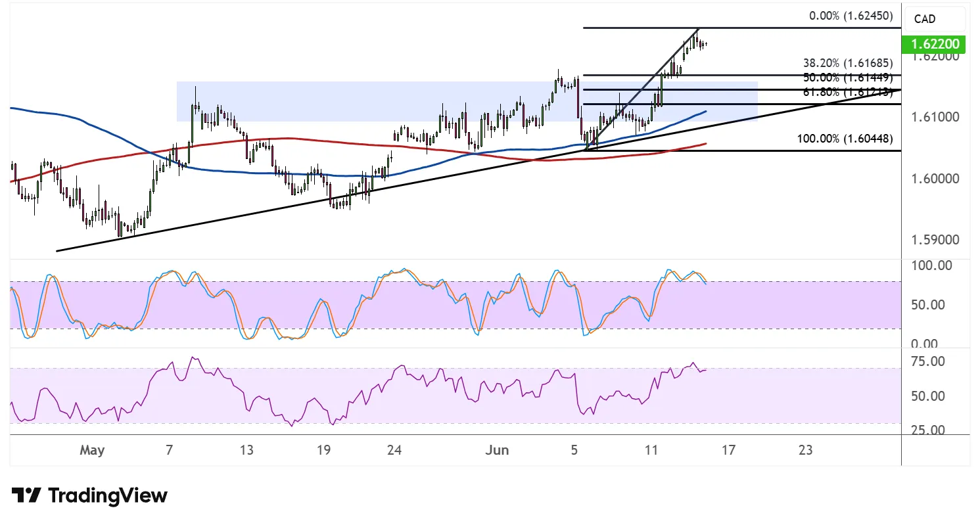Select the 25.00 label on RSI scale
This screenshot has height=525, width=980.
(931, 430)
